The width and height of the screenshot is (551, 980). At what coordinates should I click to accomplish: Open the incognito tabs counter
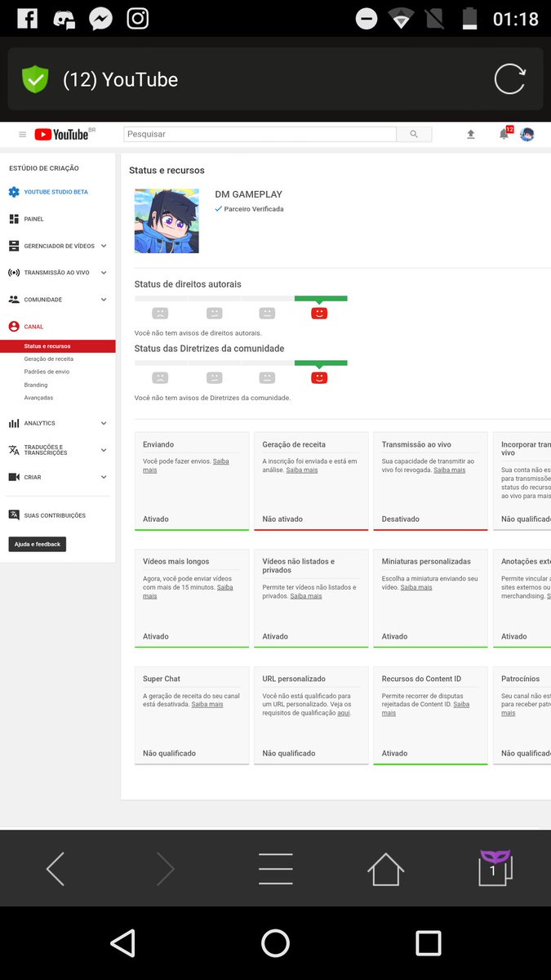tap(495, 867)
